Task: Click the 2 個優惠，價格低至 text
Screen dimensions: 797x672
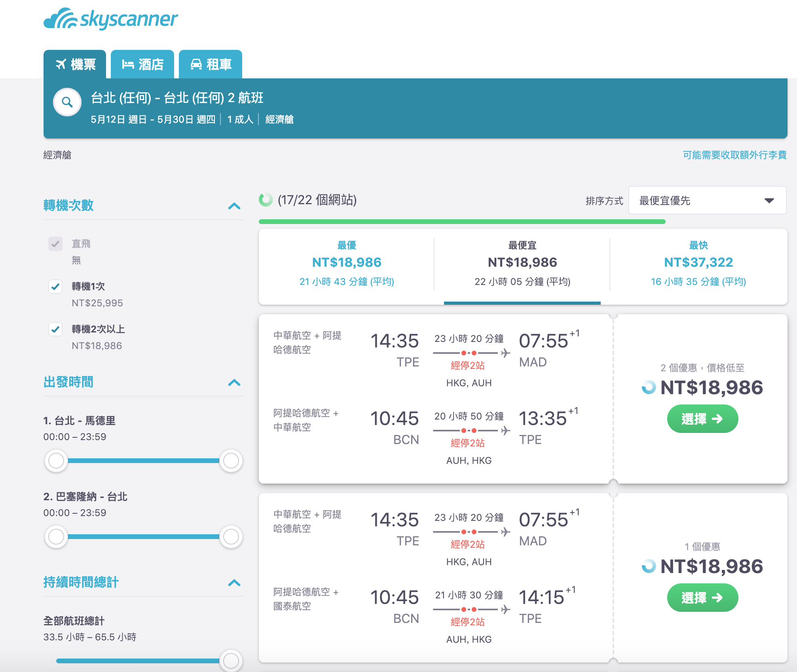Action: tap(702, 368)
